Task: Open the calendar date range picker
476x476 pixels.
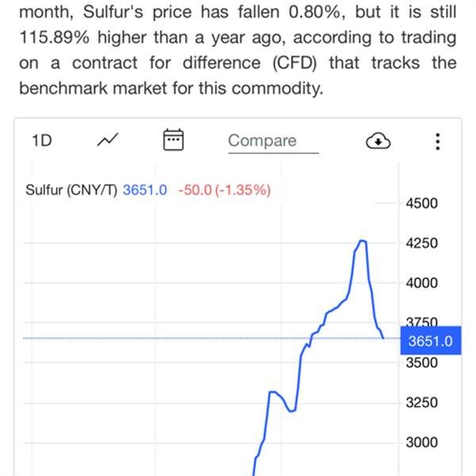Action: [173, 140]
